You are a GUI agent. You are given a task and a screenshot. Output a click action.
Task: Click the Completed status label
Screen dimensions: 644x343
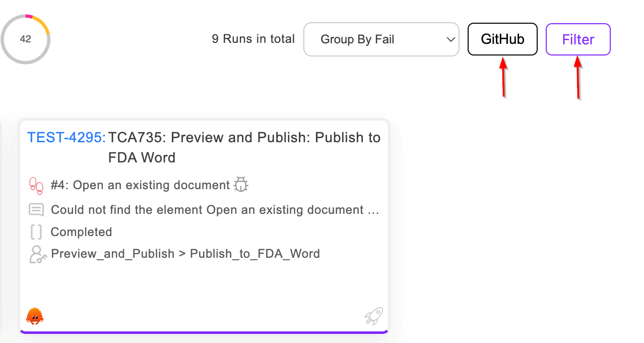81,232
